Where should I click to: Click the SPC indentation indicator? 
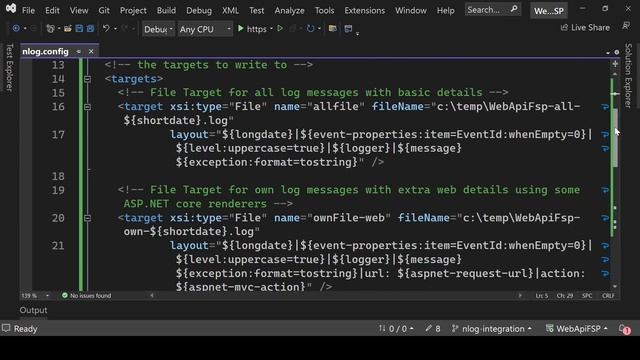587,296
